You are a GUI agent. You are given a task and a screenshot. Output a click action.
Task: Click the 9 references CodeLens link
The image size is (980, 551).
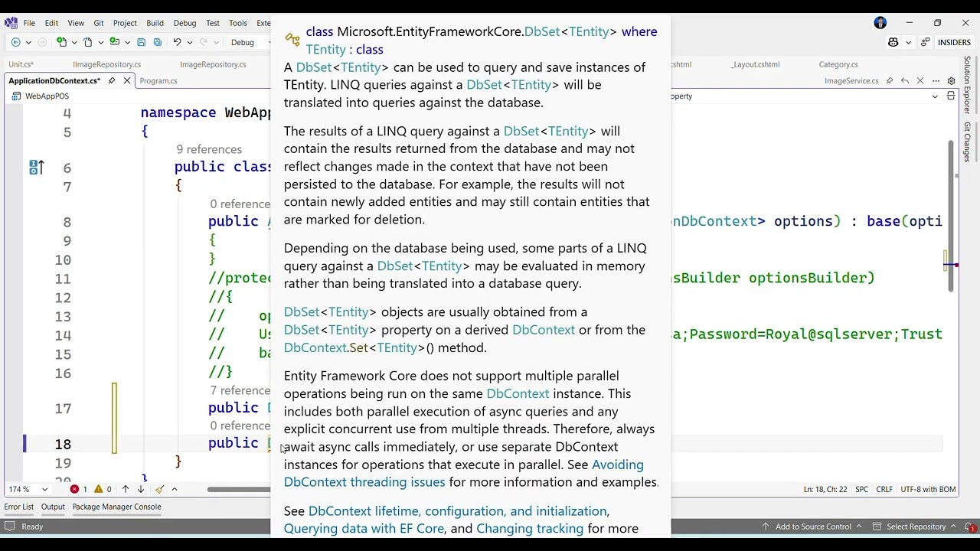(x=209, y=150)
